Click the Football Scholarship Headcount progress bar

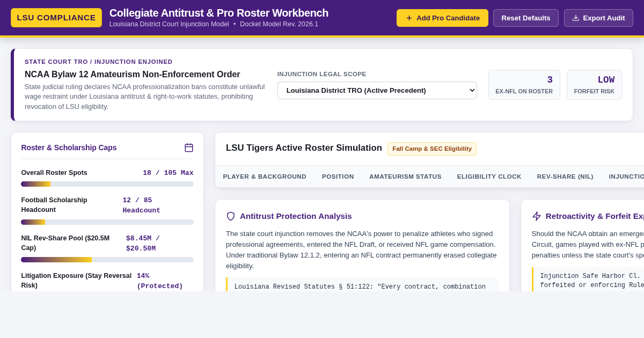[107, 222]
